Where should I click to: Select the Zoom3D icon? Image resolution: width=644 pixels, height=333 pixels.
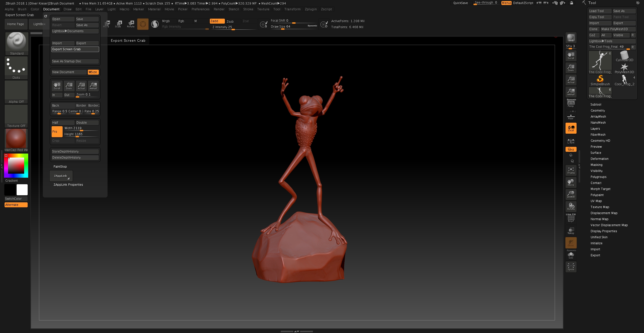(571, 195)
